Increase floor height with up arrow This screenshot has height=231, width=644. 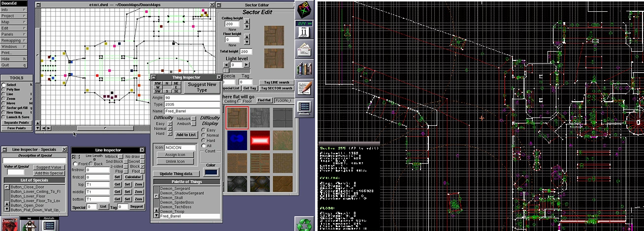pos(247,37)
